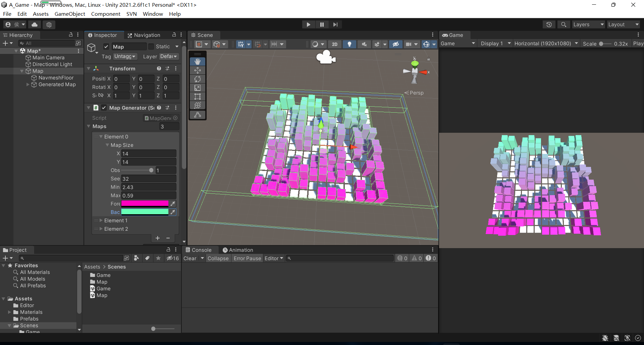
Task: Lock the Hierarchy panel
Action: 71,35
